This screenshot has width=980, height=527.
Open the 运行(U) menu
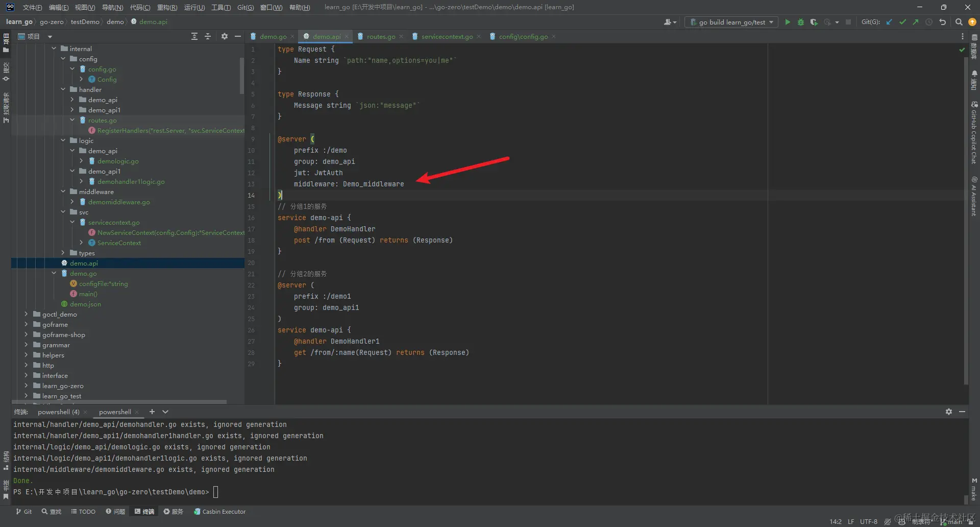point(194,7)
